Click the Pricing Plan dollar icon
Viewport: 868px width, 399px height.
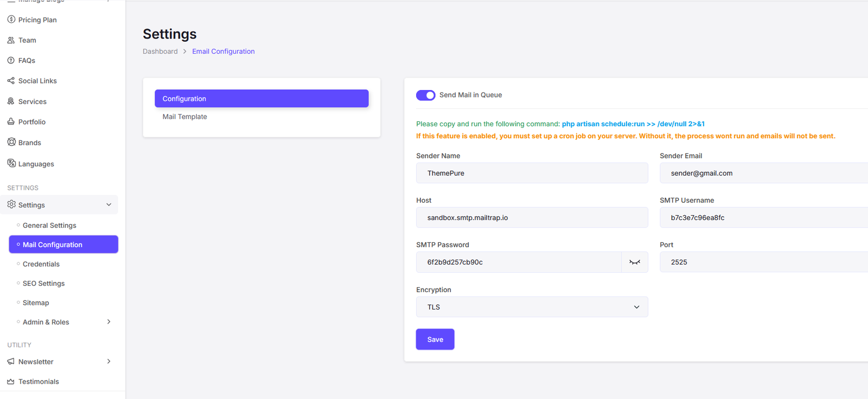click(11, 20)
